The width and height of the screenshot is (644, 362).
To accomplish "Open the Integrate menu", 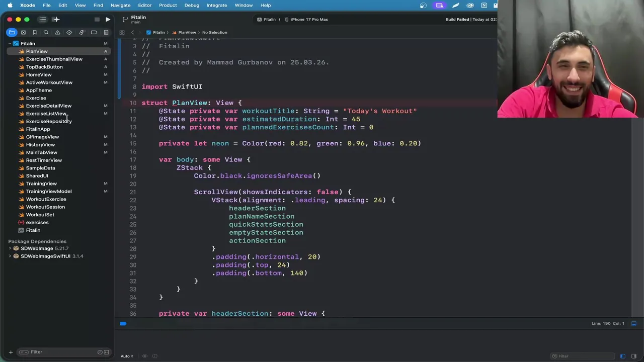I will 217,5.
